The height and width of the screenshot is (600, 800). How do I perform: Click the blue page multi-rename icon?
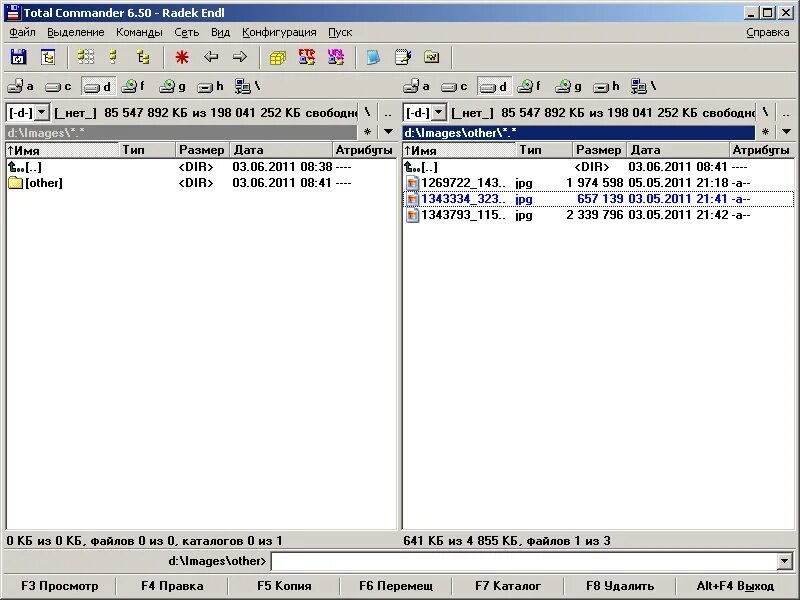pyautogui.click(x=373, y=57)
